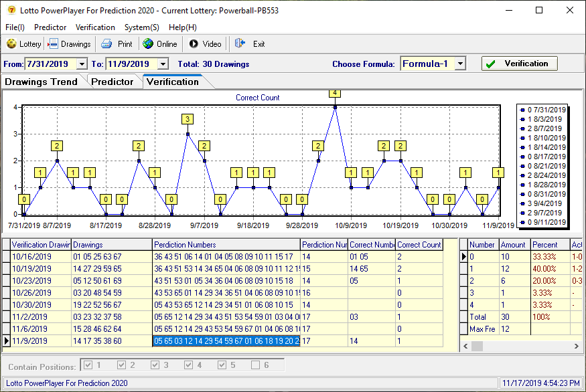Toggle Contain Positions checkbox 2
This screenshot has width=586, height=392.
pyautogui.click(x=121, y=365)
